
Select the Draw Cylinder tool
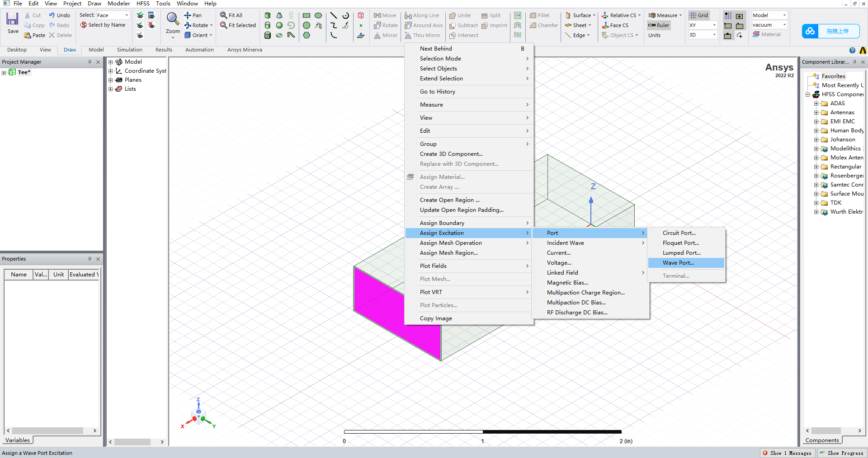(268, 25)
